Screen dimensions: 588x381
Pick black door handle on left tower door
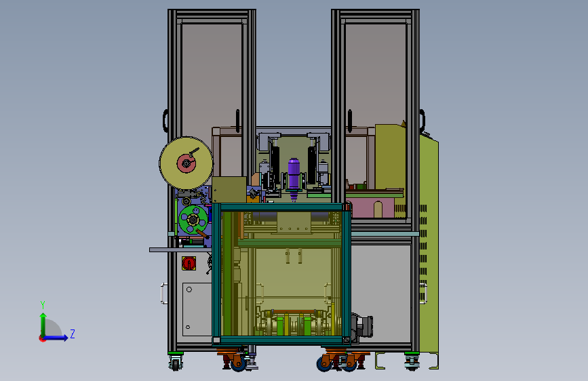pos(238,121)
